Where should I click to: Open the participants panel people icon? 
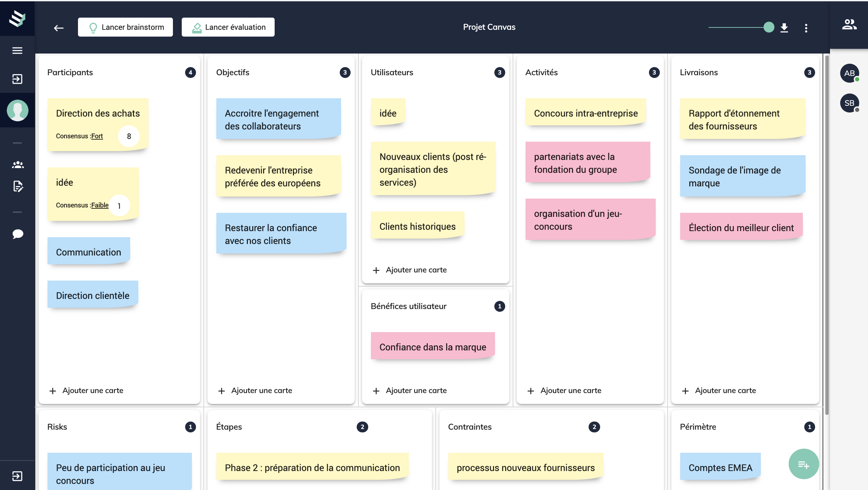click(x=849, y=24)
